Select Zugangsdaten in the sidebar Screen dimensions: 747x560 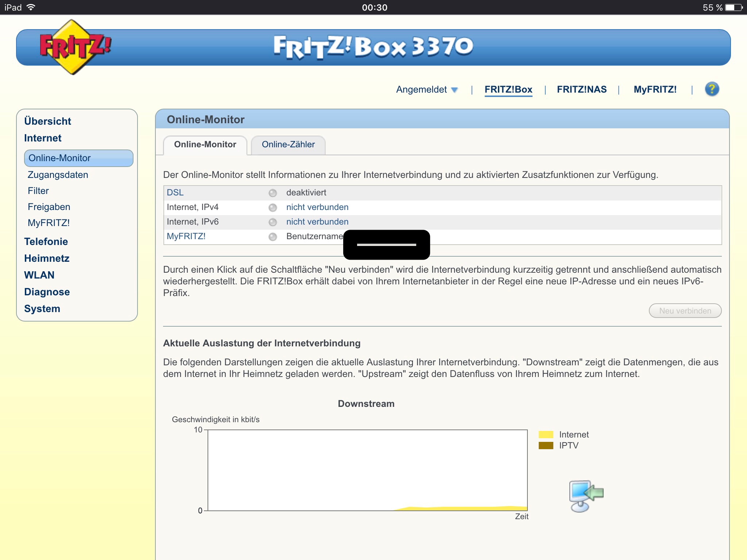point(58,175)
